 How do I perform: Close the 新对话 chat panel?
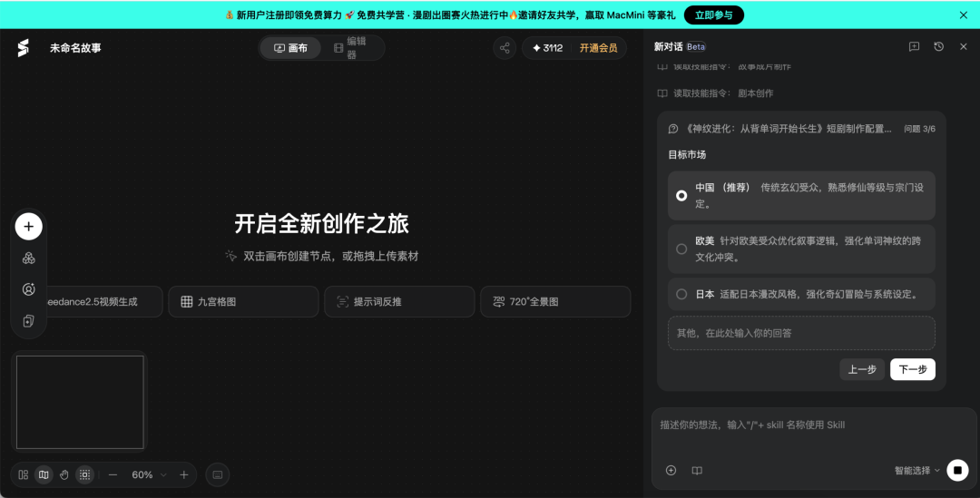(963, 46)
